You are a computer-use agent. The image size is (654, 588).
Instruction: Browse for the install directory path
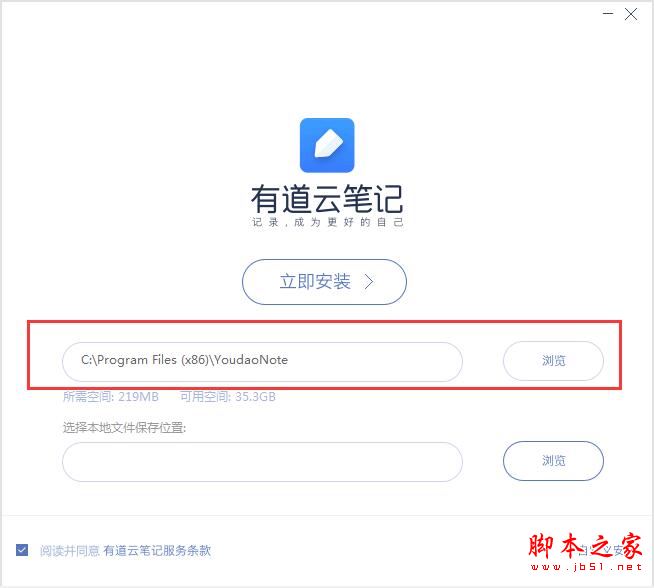(553, 361)
